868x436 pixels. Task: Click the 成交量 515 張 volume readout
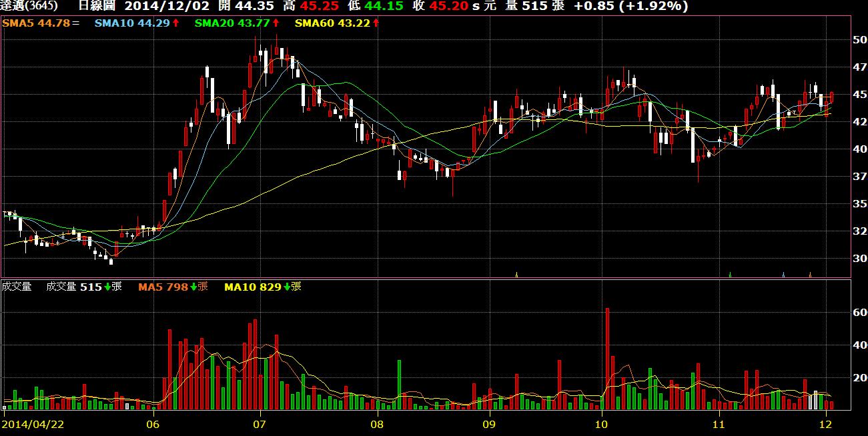click(84, 287)
